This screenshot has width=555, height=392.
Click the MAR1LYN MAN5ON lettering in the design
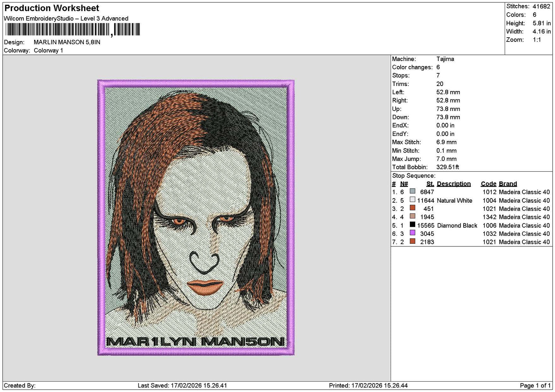(195, 341)
